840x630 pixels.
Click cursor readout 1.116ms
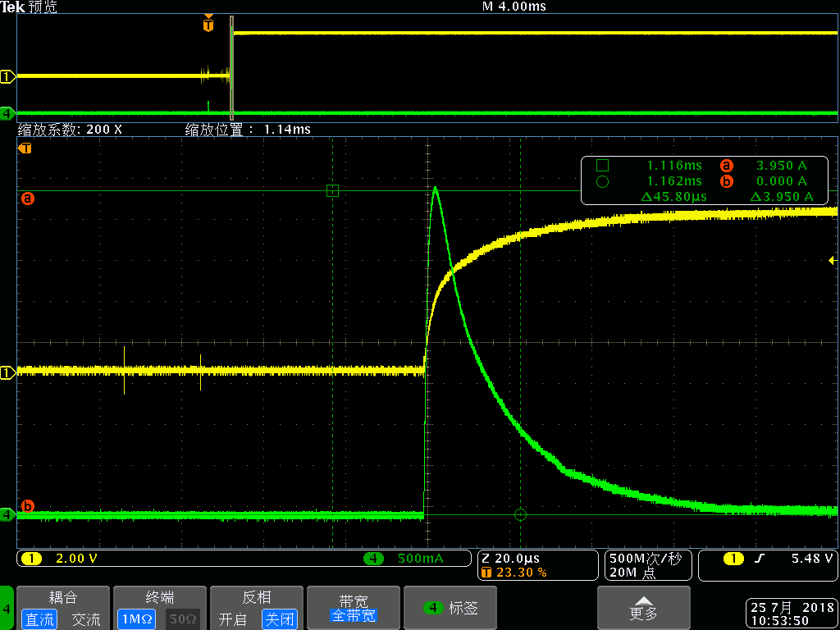[674, 166]
